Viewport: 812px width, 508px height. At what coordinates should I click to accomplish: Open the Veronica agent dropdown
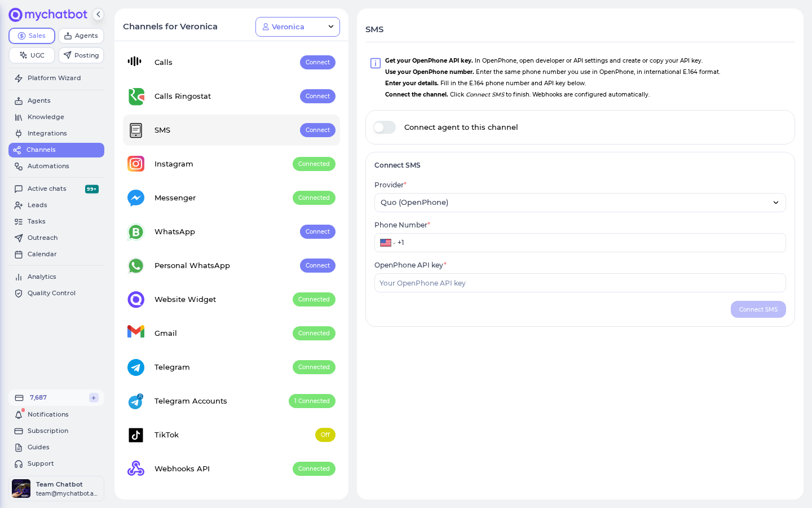298,27
